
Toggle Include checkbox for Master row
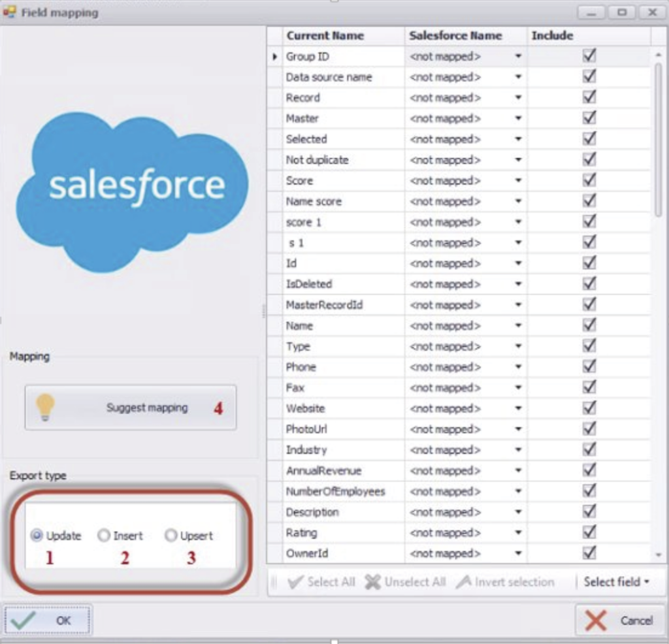point(589,118)
